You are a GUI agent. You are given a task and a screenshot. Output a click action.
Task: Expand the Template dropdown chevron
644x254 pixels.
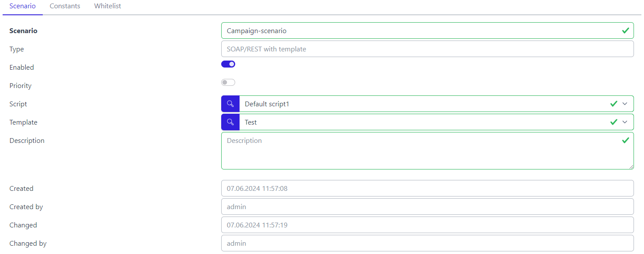coord(625,122)
